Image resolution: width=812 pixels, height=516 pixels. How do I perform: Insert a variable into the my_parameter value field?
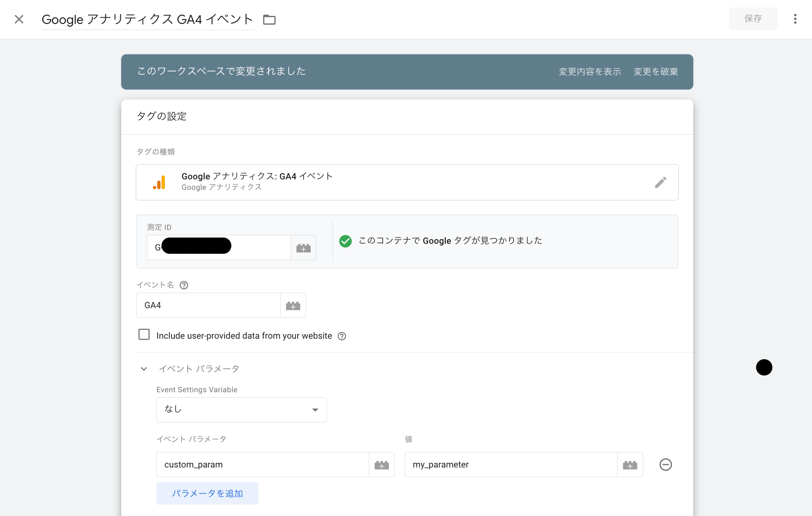(x=630, y=465)
